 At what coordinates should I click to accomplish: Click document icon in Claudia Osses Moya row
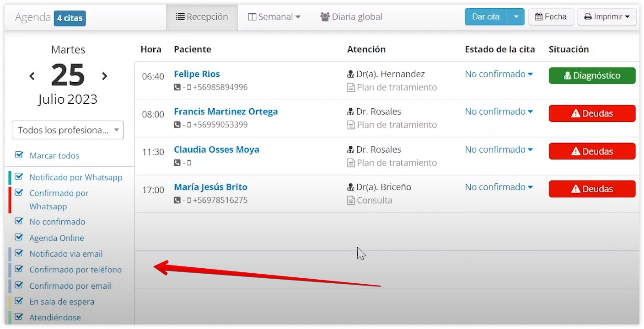point(351,163)
